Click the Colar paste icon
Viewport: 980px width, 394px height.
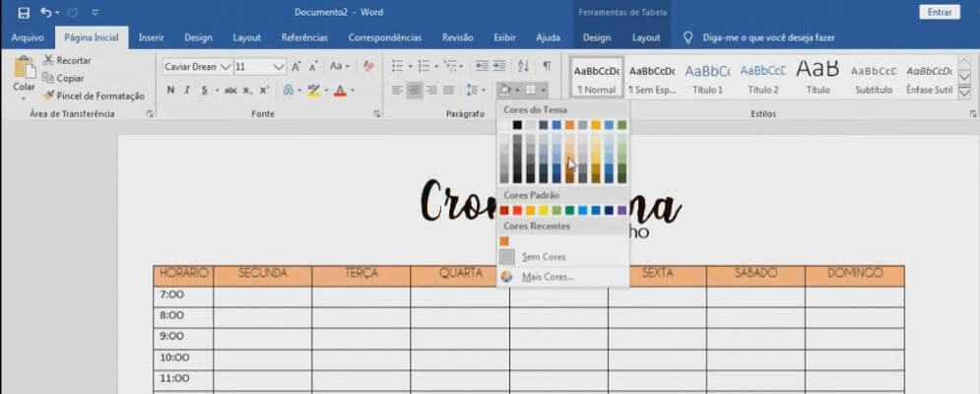coord(25,68)
